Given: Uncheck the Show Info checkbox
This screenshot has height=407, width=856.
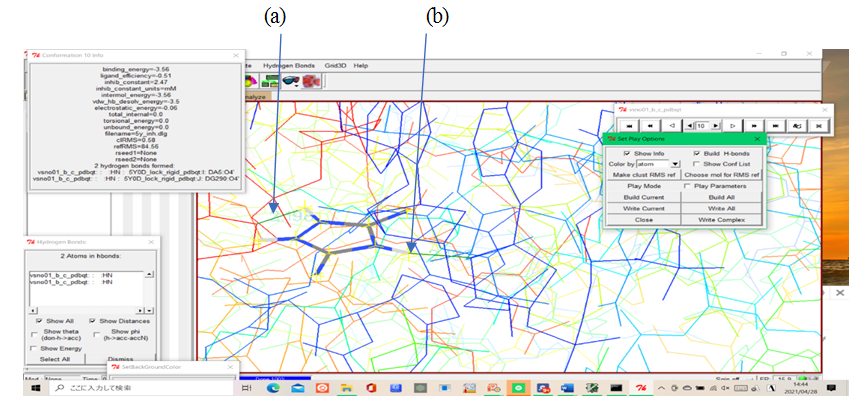Looking at the screenshot, I should pyautogui.click(x=627, y=152).
